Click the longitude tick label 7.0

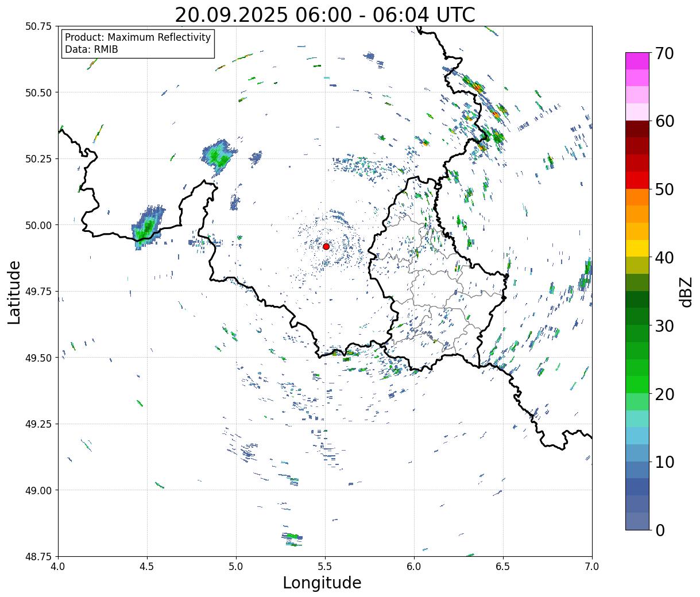(592, 567)
